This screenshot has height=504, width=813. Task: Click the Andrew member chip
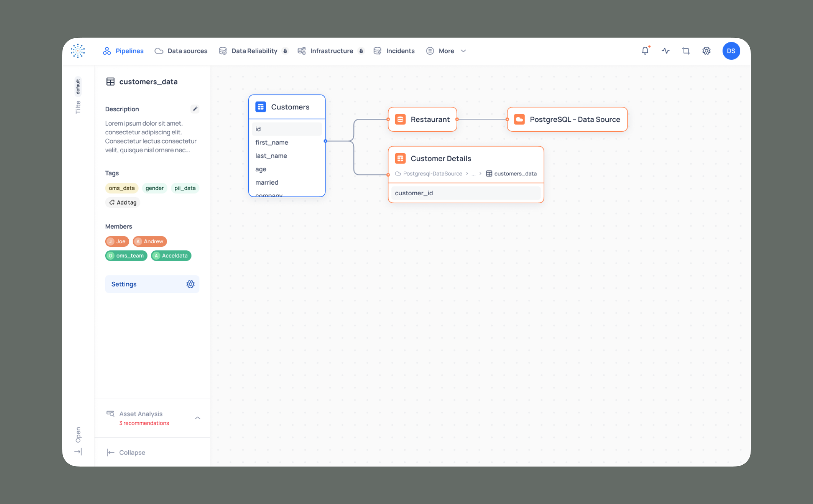coord(150,241)
